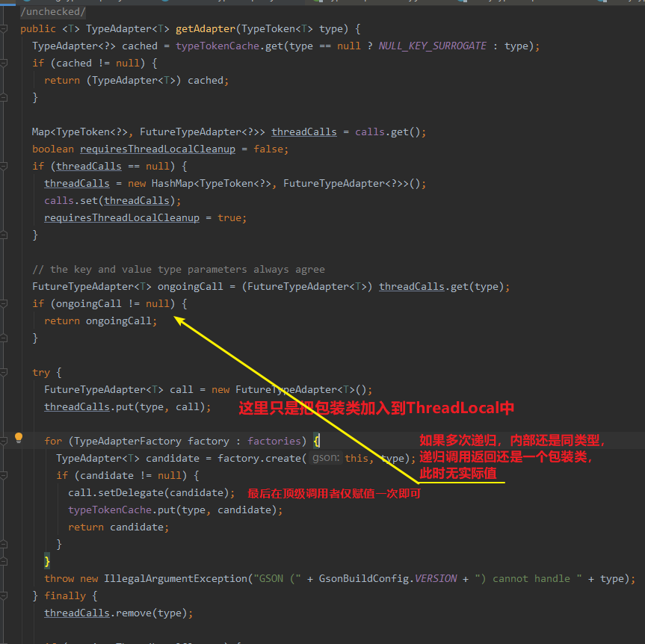The height and width of the screenshot is (644, 645).
Task: Click the 'factories' field in the for loop
Action: 274,442
